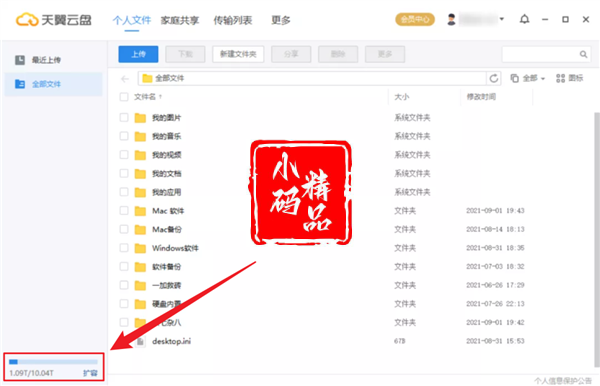
Task: Click the folder icon of 一加救砖
Action: coord(140,285)
